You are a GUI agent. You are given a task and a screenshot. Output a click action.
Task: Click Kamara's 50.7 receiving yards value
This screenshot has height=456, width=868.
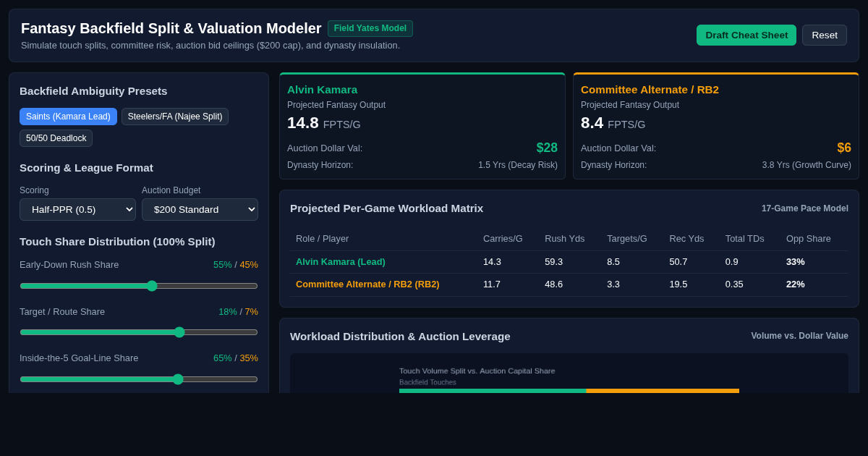678,262
